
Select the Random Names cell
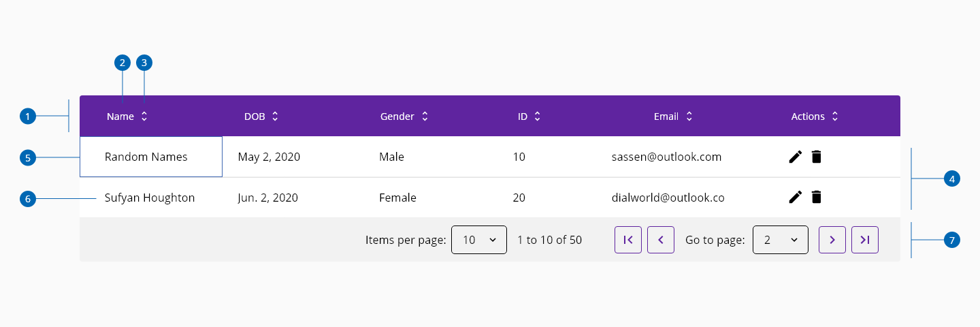pyautogui.click(x=151, y=157)
